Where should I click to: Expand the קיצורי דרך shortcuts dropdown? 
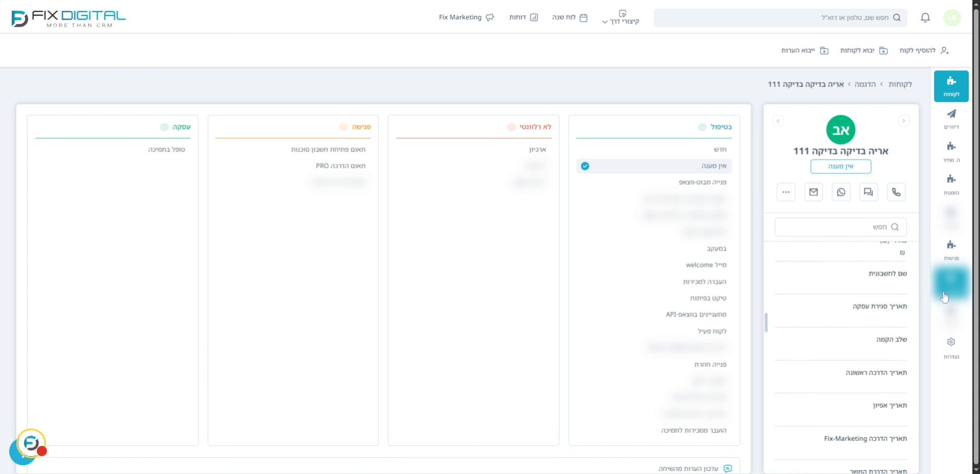click(621, 18)
